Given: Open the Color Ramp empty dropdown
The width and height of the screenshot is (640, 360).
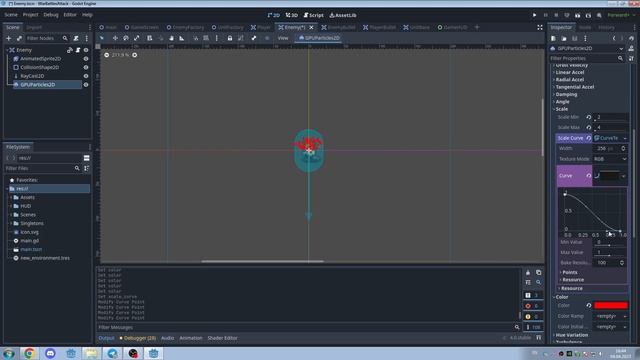Looking at the screenshot, I should 611,316.
